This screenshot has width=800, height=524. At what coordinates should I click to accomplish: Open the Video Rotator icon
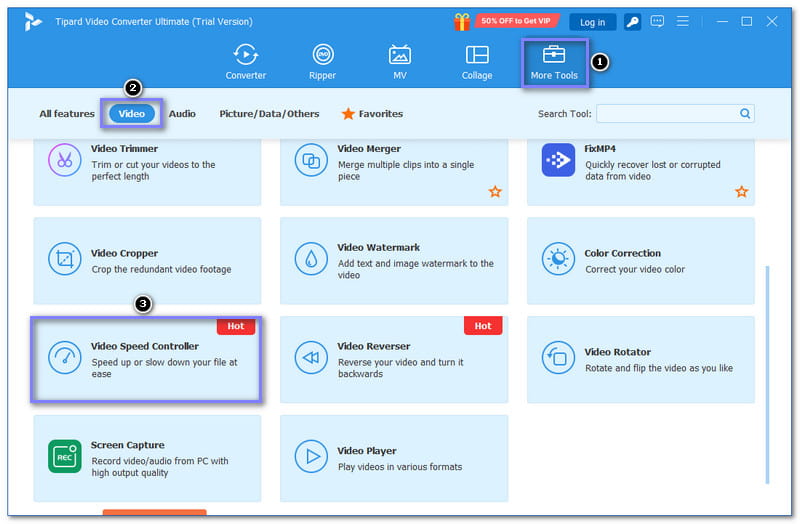tap(558, 358)
